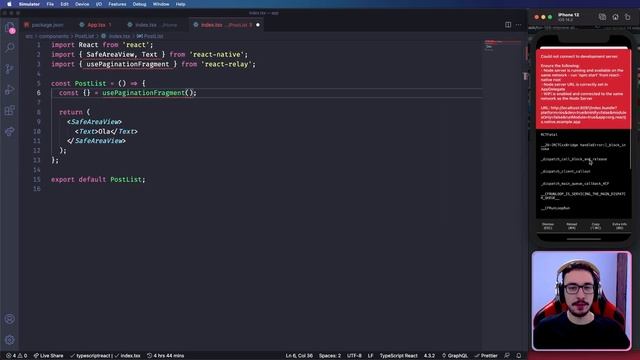
Task: Open the Features menu
Action: pyautogui.click(x=117, y=4)
